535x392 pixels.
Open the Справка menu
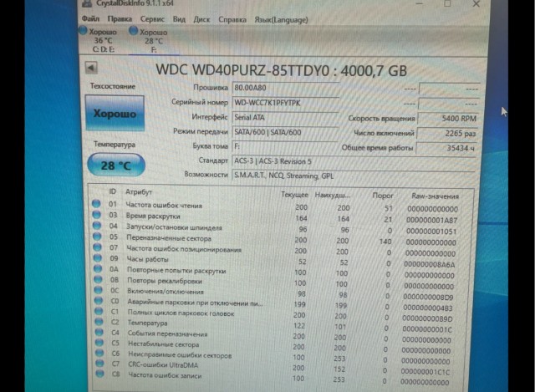(x=232, y=20)
